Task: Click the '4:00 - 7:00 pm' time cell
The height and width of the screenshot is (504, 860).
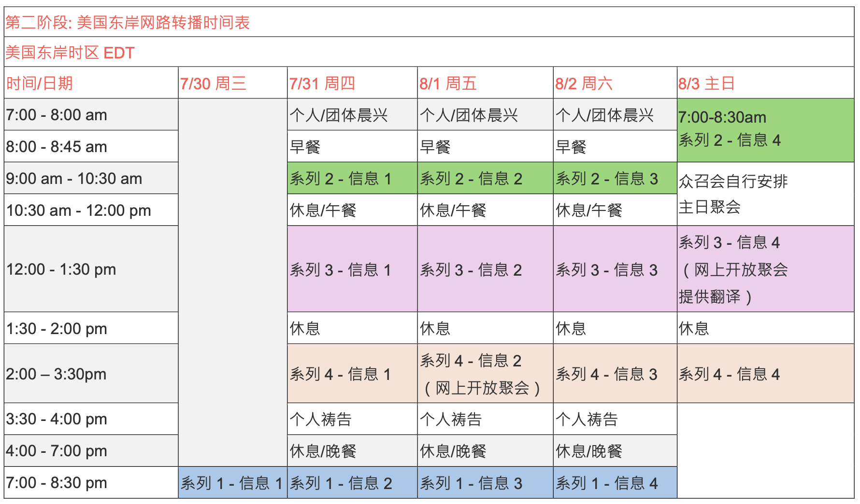Action: pyautogui.click(x=91, y=450)
